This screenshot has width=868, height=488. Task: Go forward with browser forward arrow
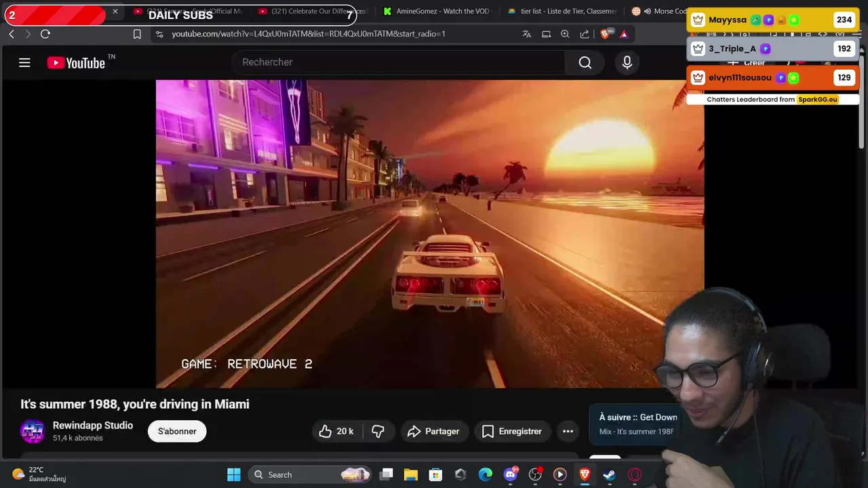[28, 34]
